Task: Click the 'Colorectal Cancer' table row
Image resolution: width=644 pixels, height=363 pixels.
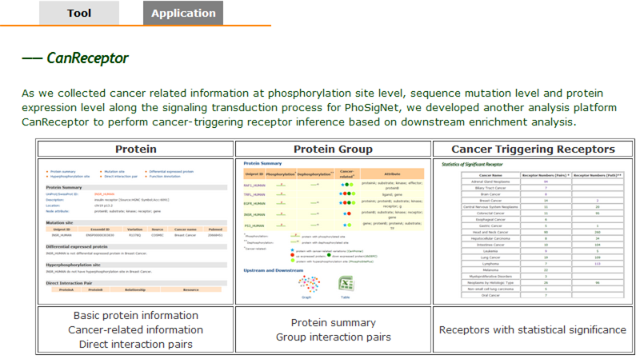Action: click(542, 213)
